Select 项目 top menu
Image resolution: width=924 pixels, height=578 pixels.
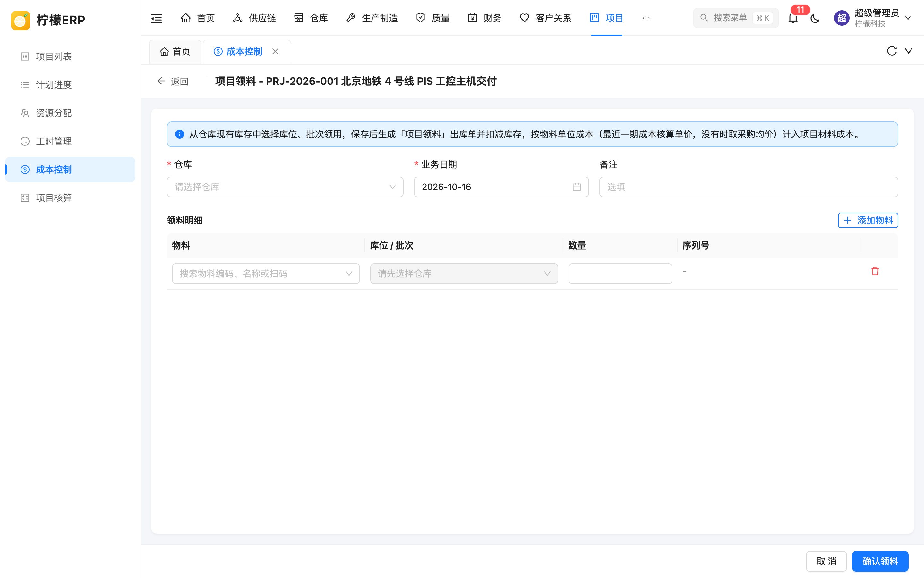[x=607, y=18]
